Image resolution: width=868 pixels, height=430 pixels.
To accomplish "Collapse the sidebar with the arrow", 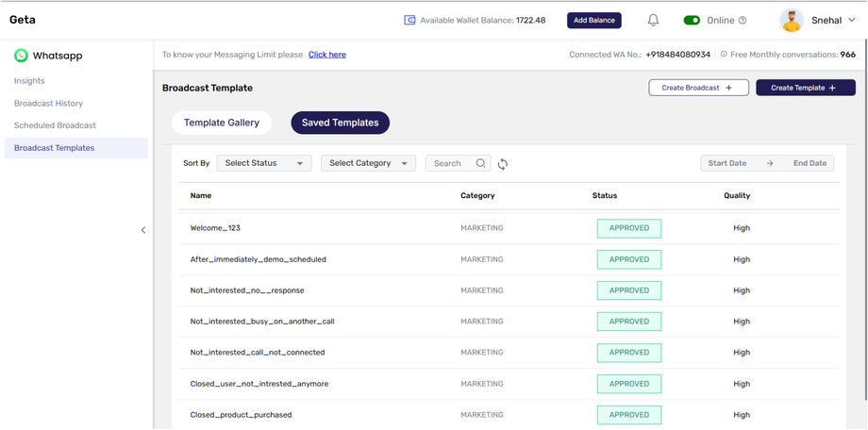I will click(x=143, y=230).
